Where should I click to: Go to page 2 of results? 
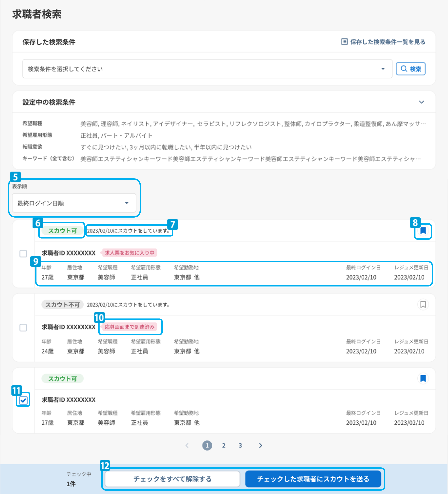(224, 445)
